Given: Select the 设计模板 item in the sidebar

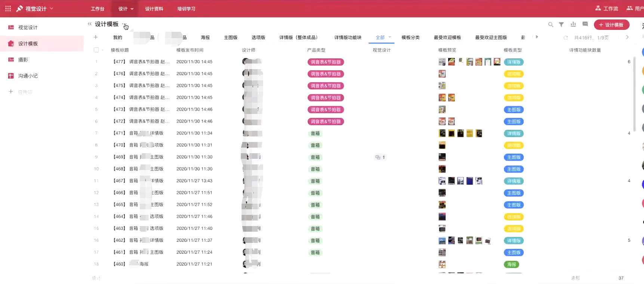Looking at the screenshot, I should pos(42,43).
